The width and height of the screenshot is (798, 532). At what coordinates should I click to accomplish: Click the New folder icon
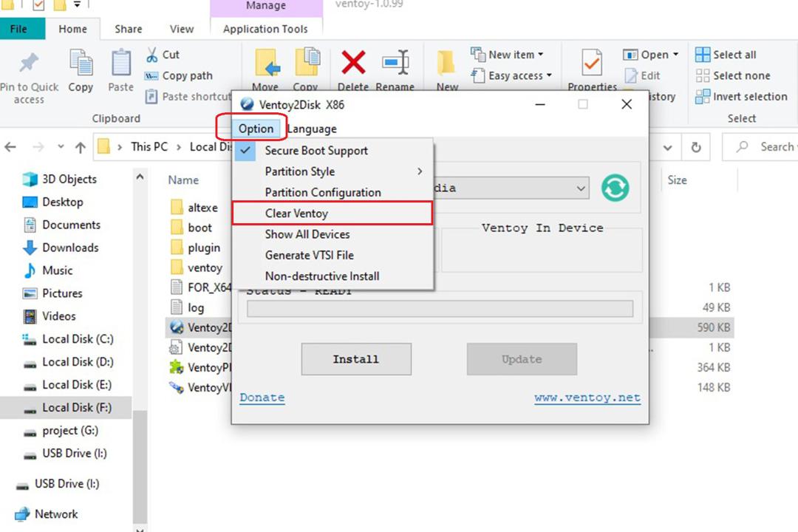[446, 63]
